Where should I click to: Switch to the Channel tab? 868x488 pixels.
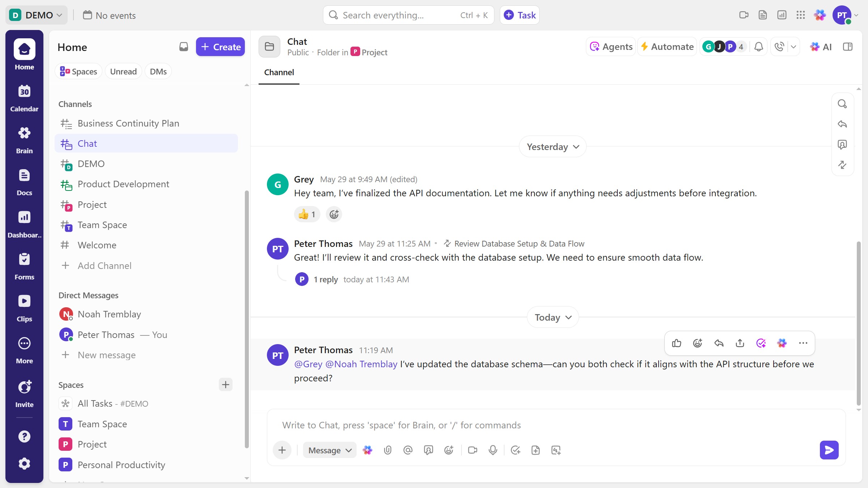point(279,72)
